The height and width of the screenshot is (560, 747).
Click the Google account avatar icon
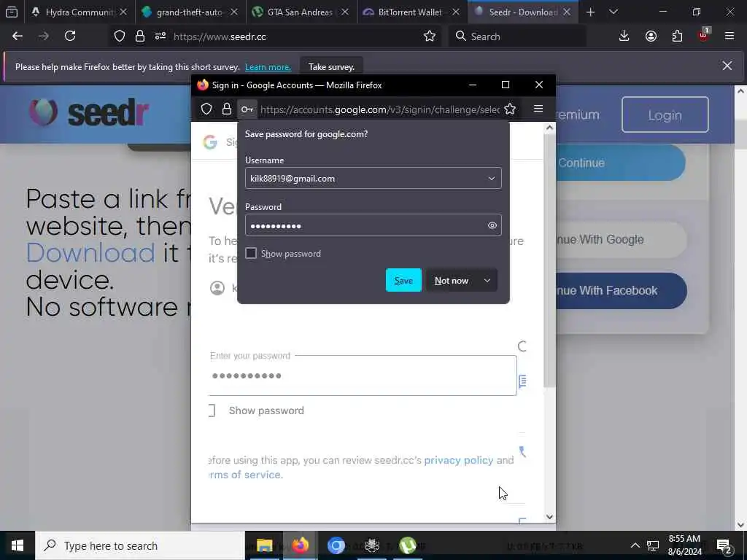pos(217,287)
